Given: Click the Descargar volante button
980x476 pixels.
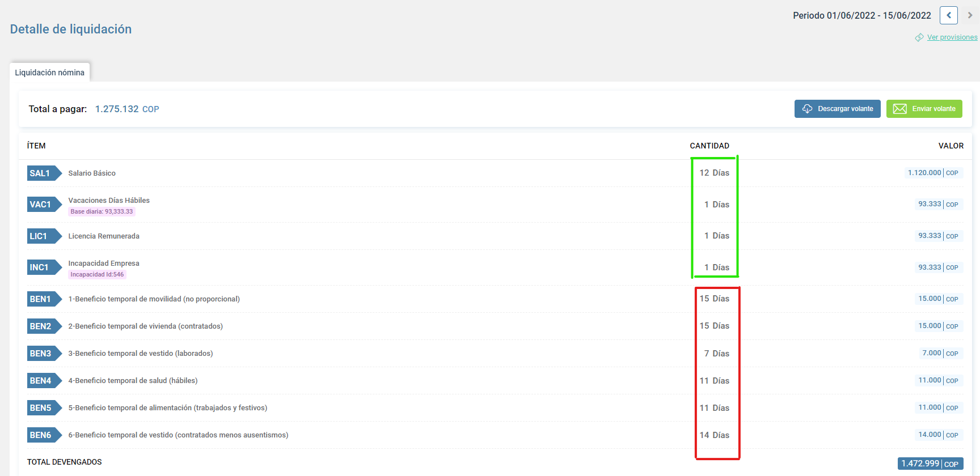Looking at the screenshot, I should pos(837,109).
